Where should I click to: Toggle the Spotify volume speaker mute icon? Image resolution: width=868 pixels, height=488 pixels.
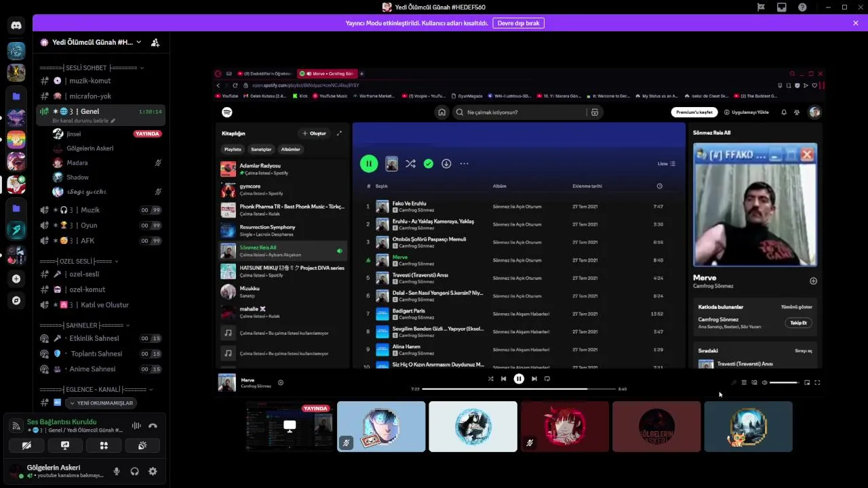pos(764,382)
